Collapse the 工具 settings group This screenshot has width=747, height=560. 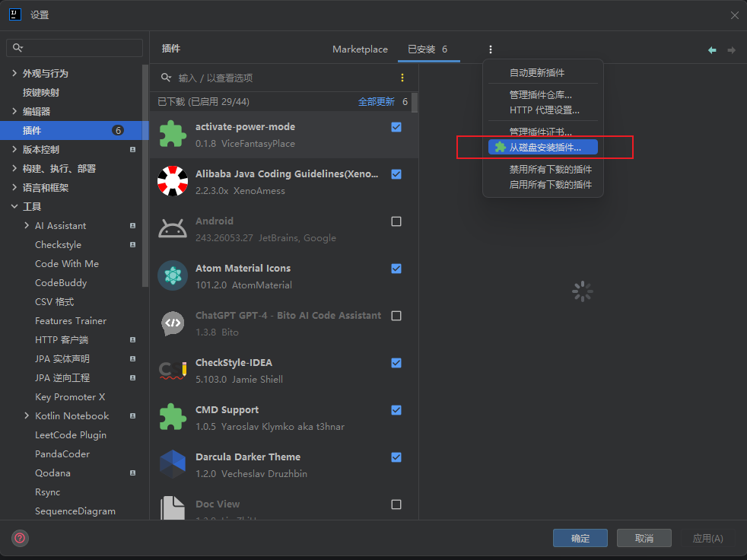(14, 206)
